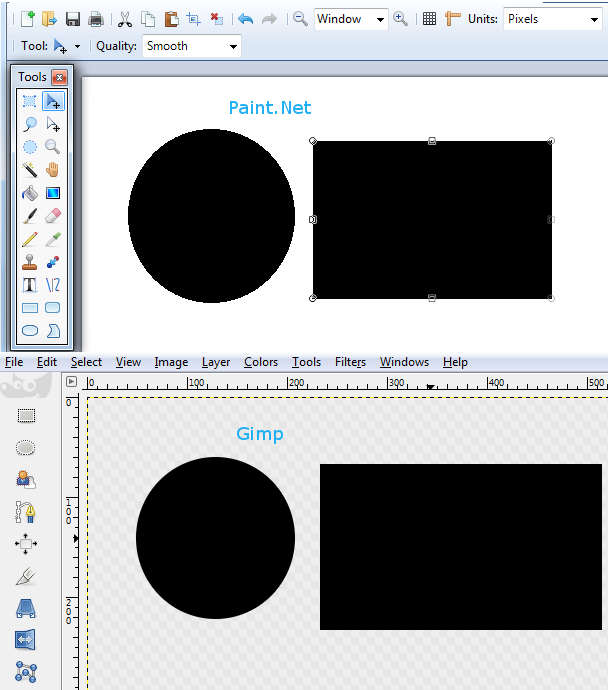Open the Filters menu in GIMP
The height and width of the screenshot is (690, 608).
pos(350,362)
